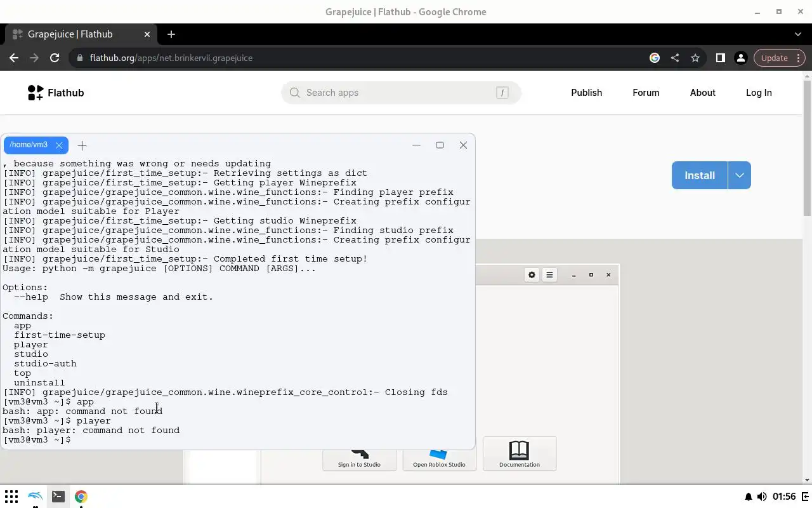
Task: Reload the Flathub page
Action: click(55, 58)
